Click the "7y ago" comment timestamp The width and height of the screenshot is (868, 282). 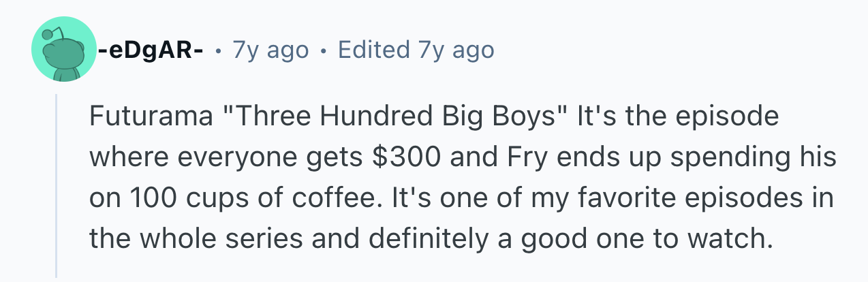pos(270,50)
